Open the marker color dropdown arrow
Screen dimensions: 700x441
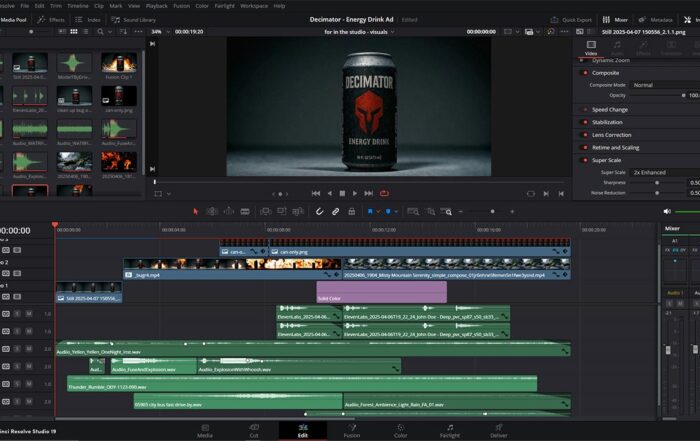396,212
